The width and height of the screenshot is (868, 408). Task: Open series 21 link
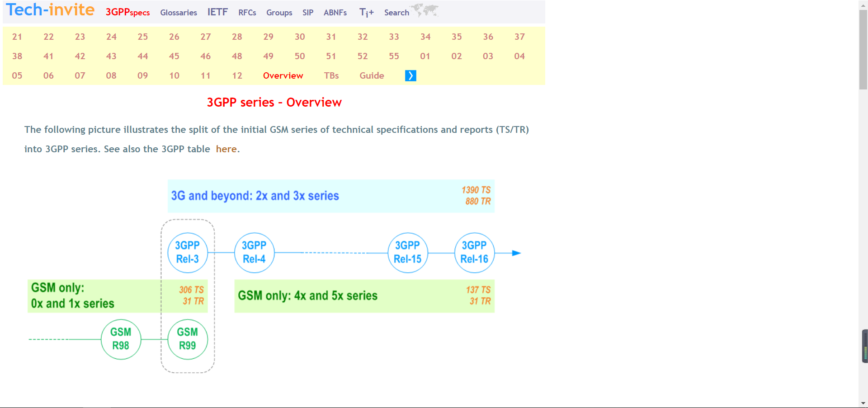[x=17, y=37]
